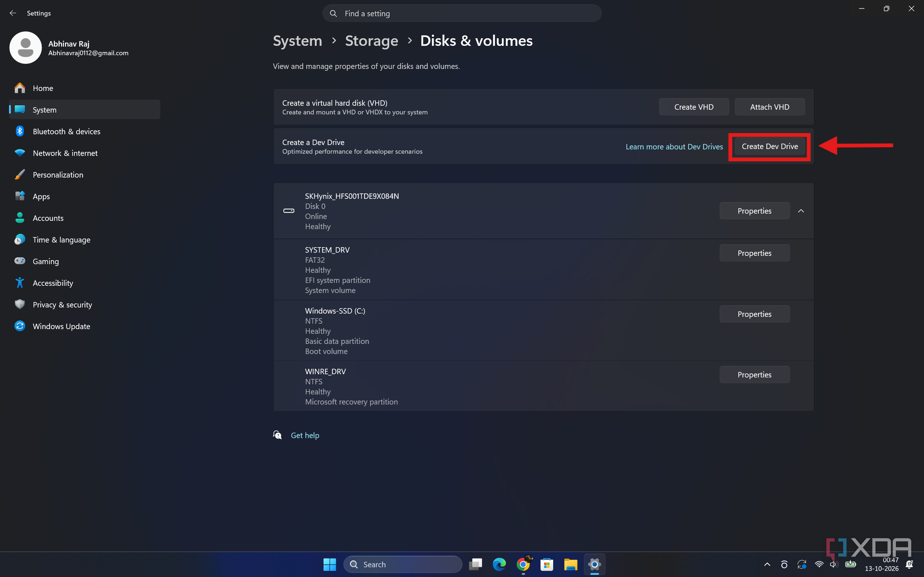Click the Wi-Fi icon in system tray

tap(819, 564)
